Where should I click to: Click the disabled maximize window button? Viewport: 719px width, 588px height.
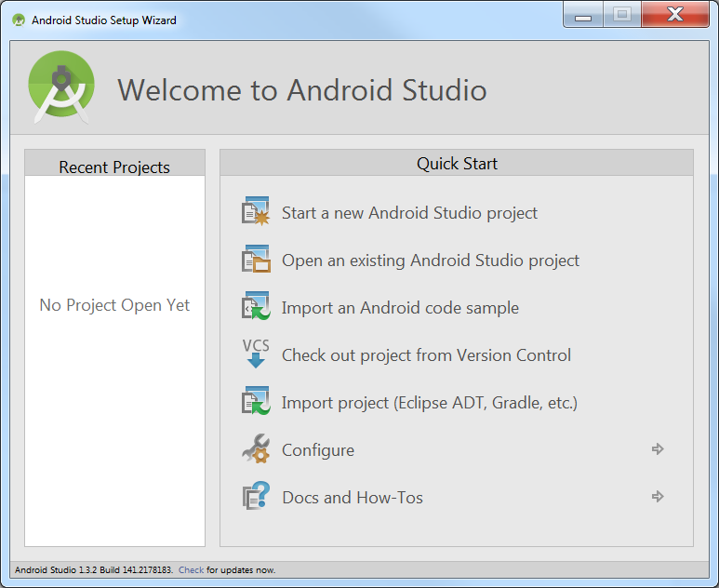[x=622, y=15]
